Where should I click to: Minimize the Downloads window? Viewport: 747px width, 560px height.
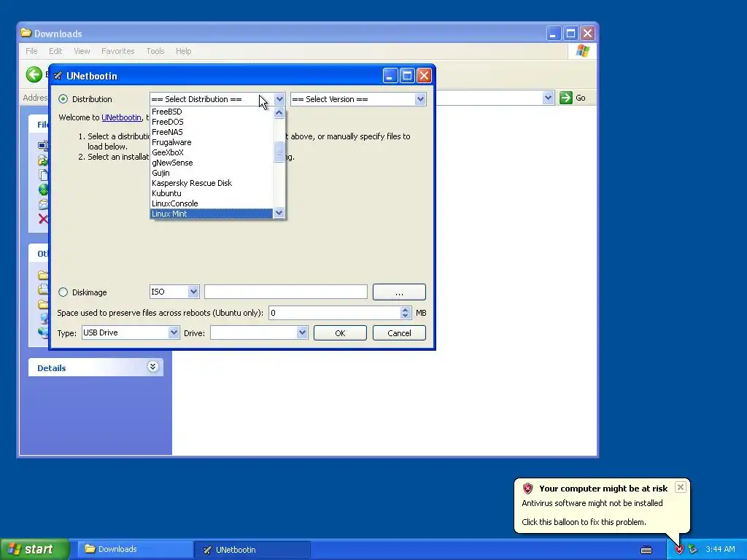pyautogui.click(x=554, y=34)
